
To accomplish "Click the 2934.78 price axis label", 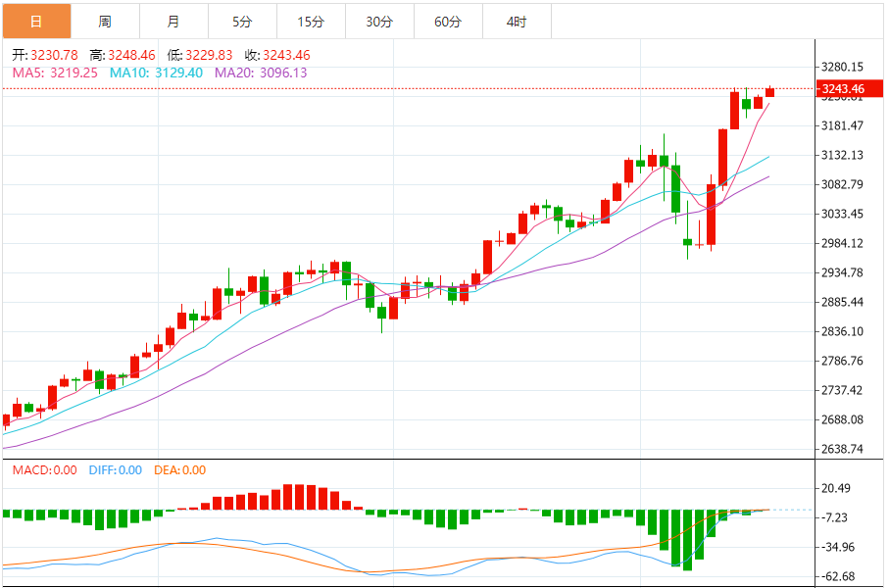I will click(x=842, y=272).
